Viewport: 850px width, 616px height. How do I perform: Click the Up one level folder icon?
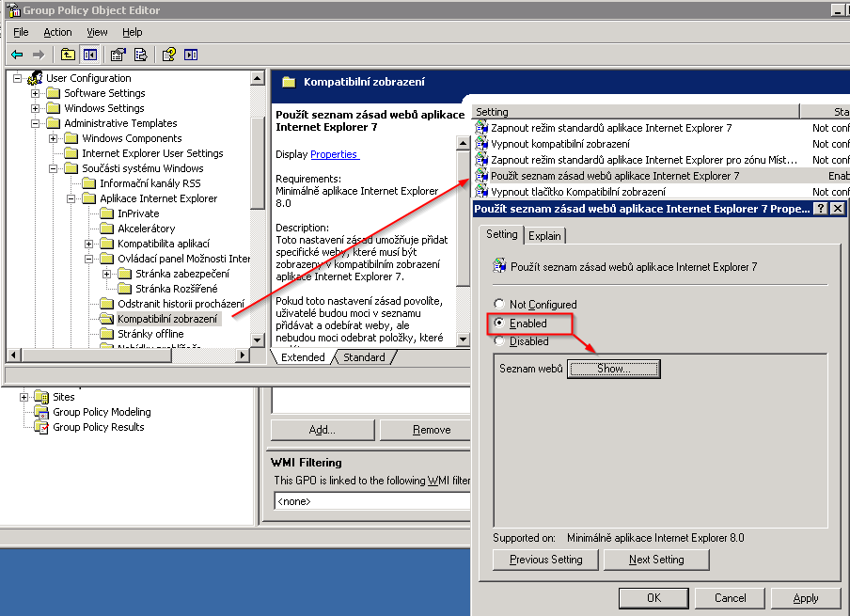pyautogui.click(x=68, y=55)
